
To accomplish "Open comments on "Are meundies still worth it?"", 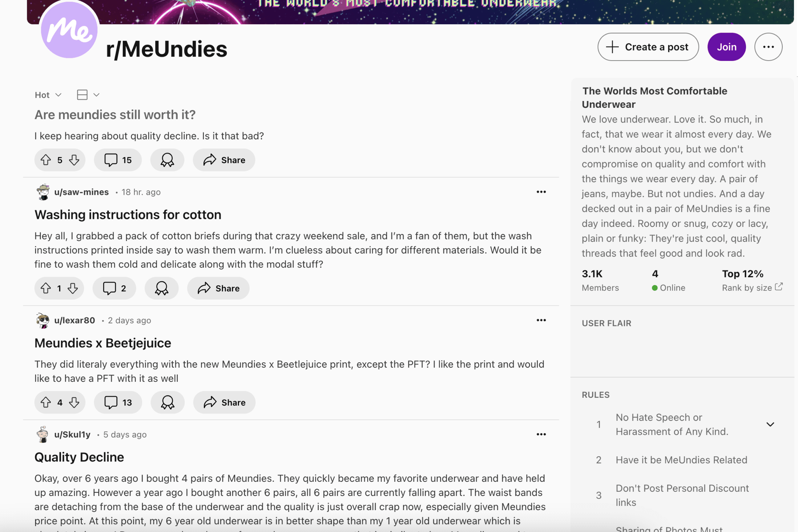I will (x=118, y=160).
